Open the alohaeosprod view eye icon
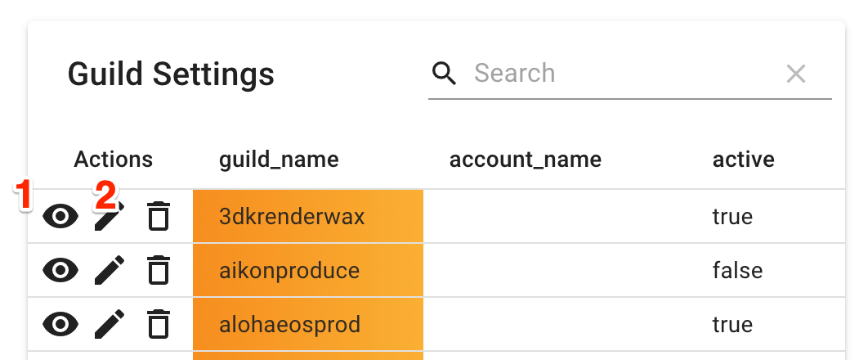868x360 pixels. coord(60,324)
